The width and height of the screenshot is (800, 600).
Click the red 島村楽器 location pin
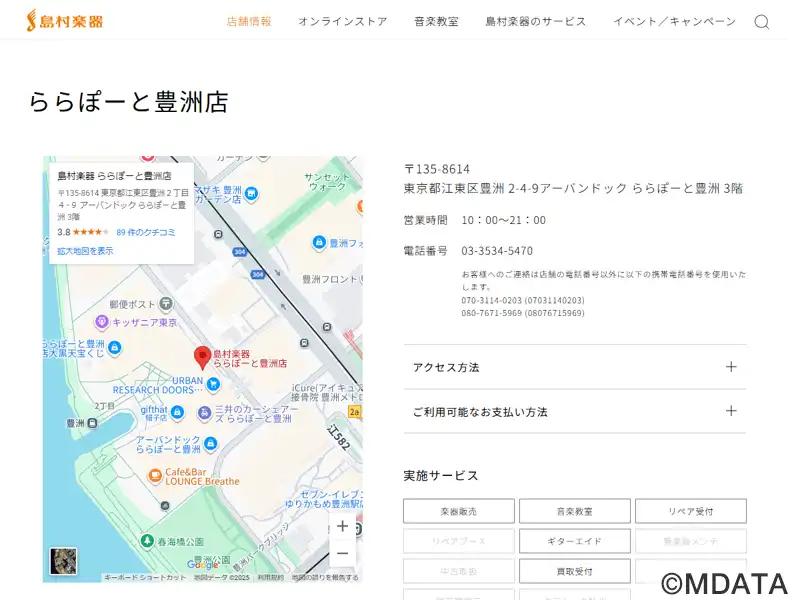tap(203, 357)
